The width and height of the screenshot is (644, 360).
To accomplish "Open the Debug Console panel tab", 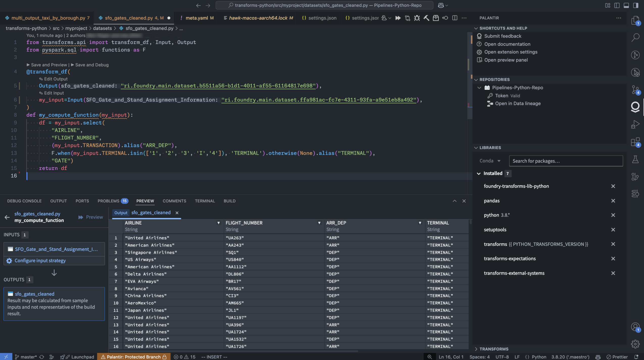I will tap(24, 201).
